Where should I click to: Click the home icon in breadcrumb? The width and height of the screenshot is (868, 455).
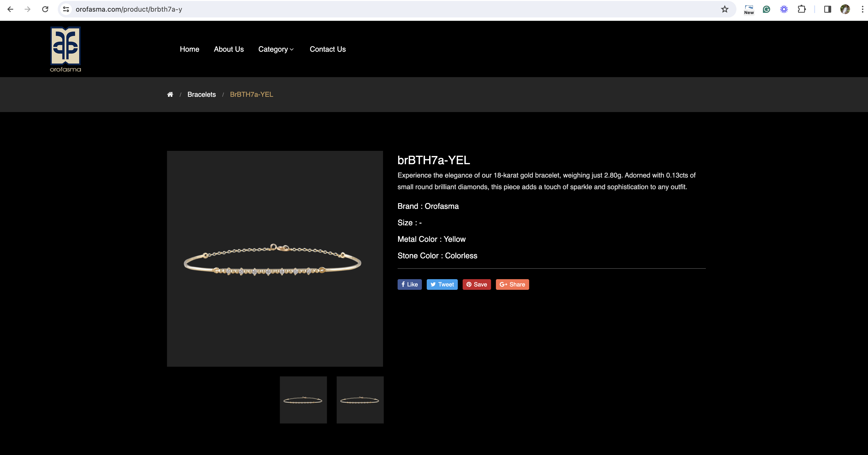click(x=170, y=94)
